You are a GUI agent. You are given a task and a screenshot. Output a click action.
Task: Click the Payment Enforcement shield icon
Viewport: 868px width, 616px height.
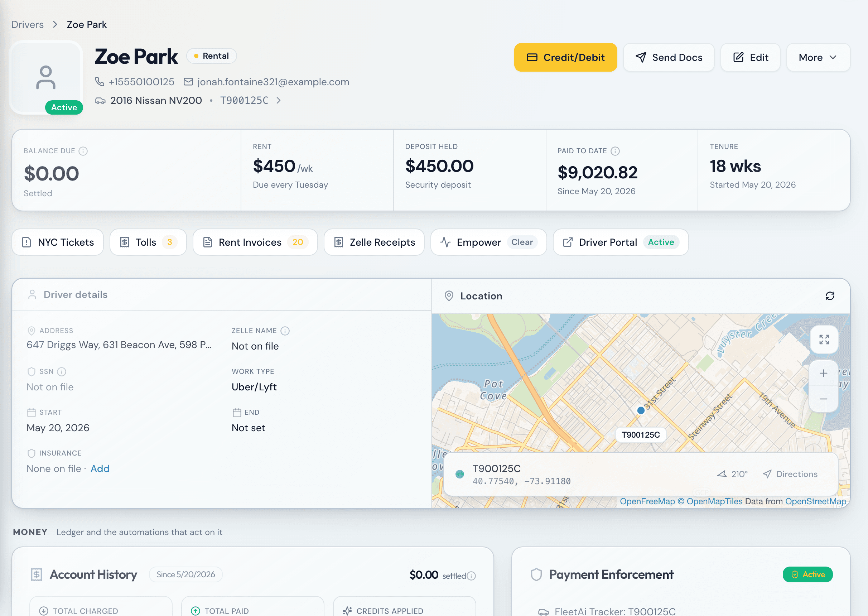coord(536,574)
